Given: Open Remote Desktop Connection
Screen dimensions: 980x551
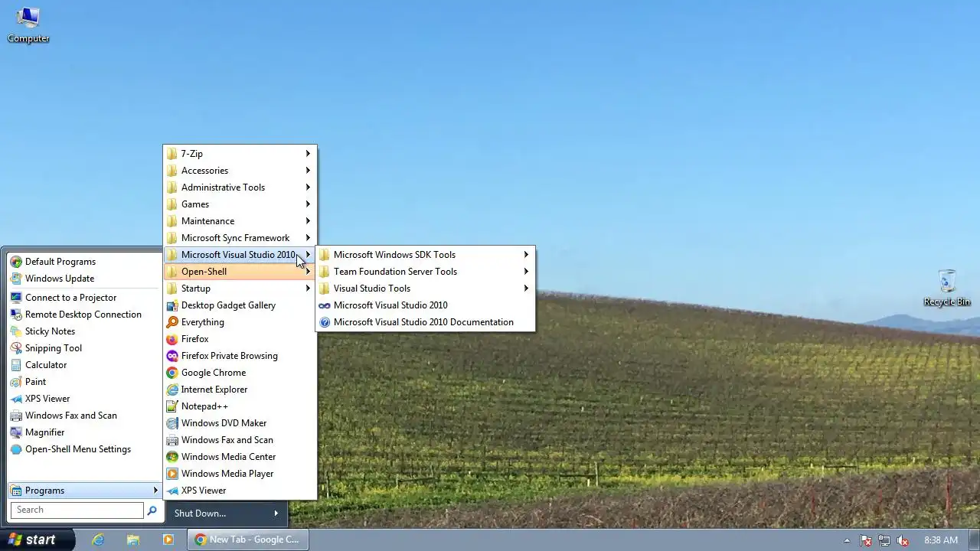Looking at the screenshot, I should pos(83,315).
